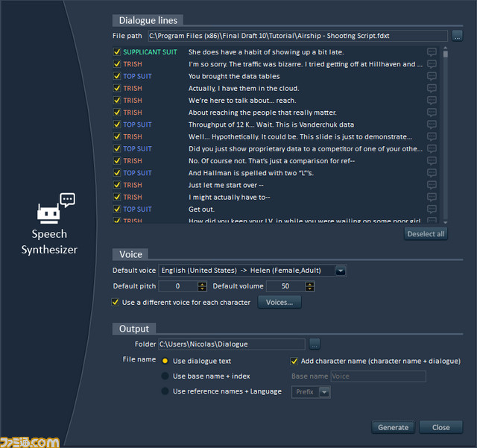The image size is (477, 448).
Task: Click speech bubble icon for "Get out." line
Action: click(432, 209)
